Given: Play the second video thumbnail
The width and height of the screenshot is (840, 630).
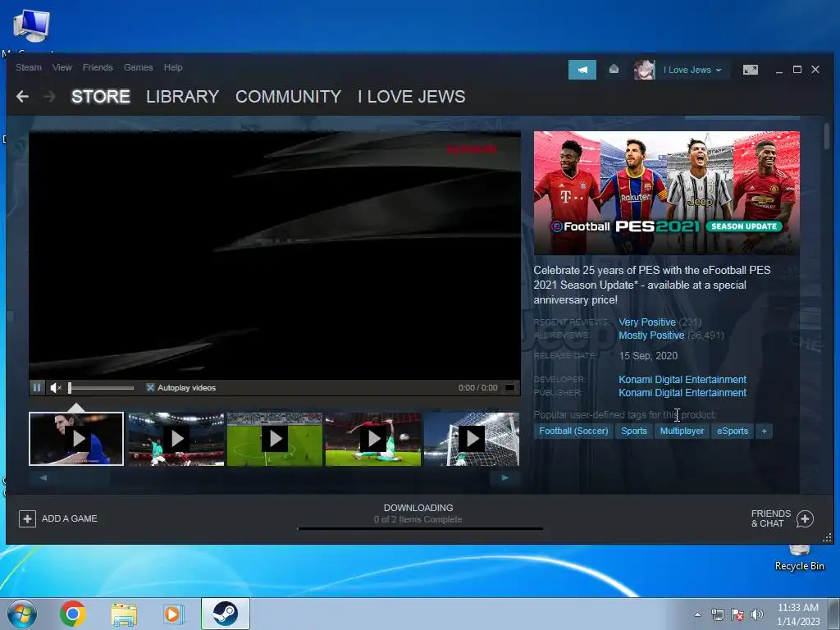Looking at the screenshot, I should pyautogui.click(x=176, y=439).
